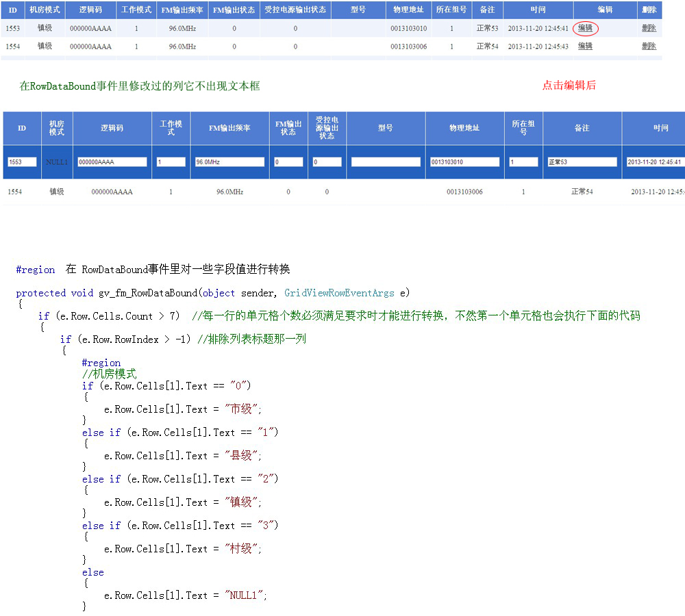
Task: Click the 删除 link on row 1553
Action: pyautogui.click(x=649, y=28)
